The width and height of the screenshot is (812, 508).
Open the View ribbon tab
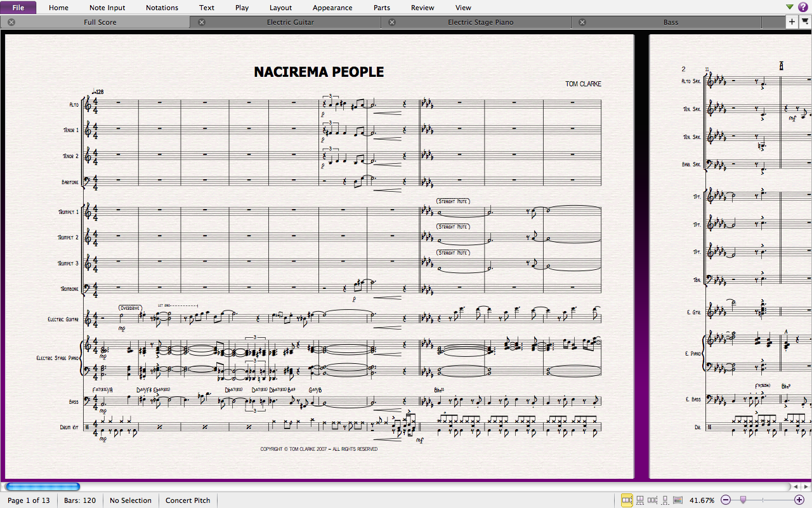[x=463, y=8]
